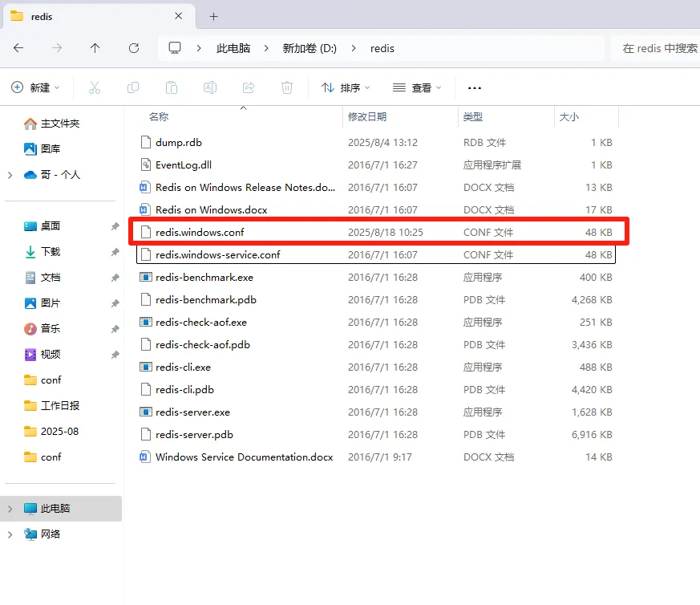Image resolution: width=700 pixels, height=605 pixels.
Task: Expand the 哥 - 个人 OneDrive node
Action: coord(10,175)
